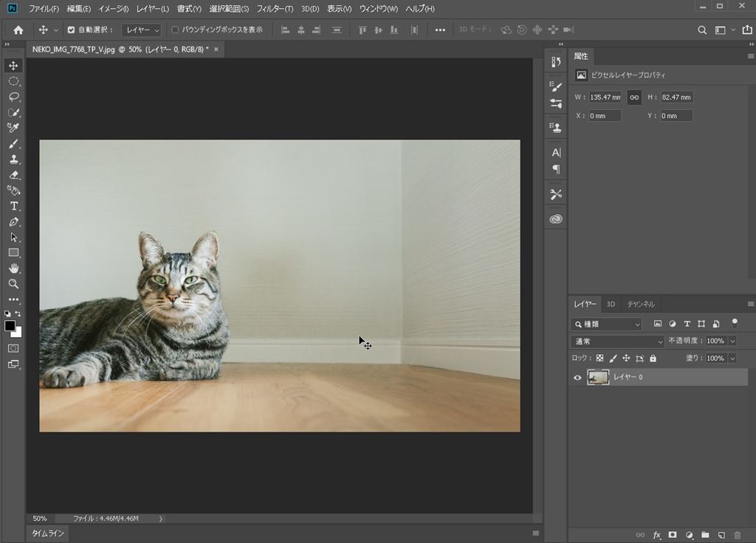Open the レイヤー auto-select target dropdown
This screenshot has width=756, height=543.
coord(142,30)
